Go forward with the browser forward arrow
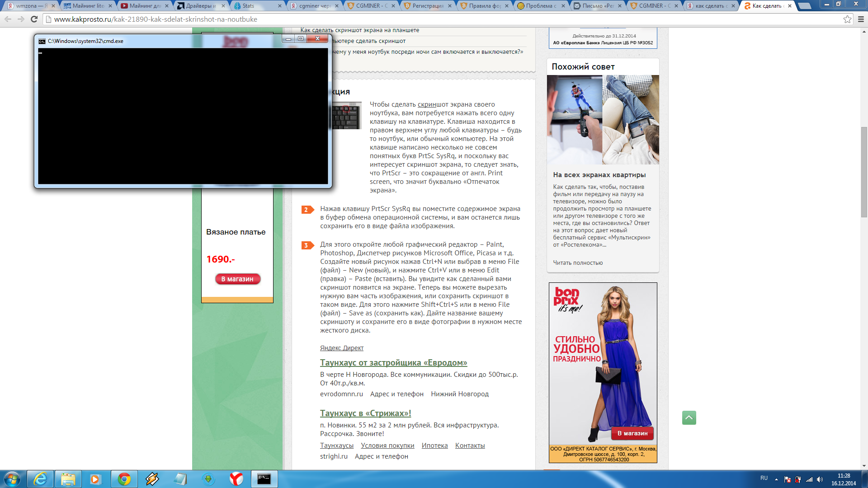The height and width of the screenshot is (488, 868). click(x=21, y=19)
